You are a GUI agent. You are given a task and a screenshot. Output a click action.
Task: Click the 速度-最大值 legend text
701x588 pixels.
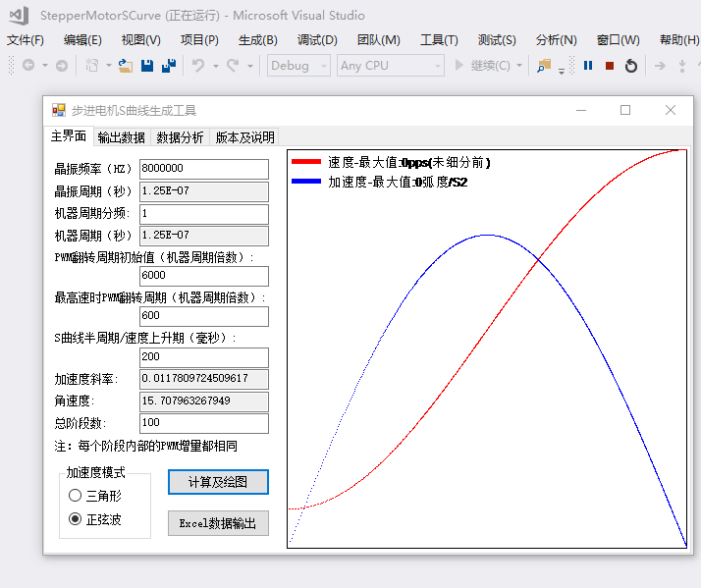(x=409, y=162)
